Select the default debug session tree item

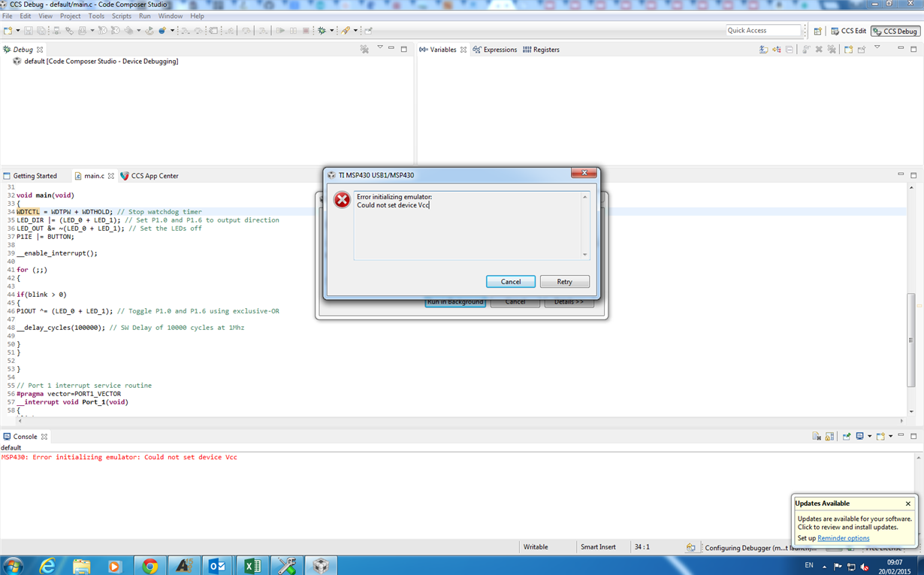pos(95,62)
